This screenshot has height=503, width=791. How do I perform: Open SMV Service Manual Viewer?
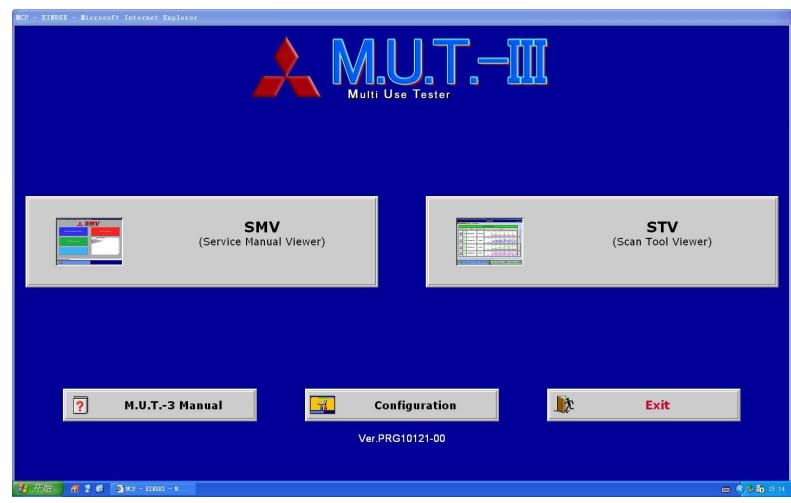[201, 242]
